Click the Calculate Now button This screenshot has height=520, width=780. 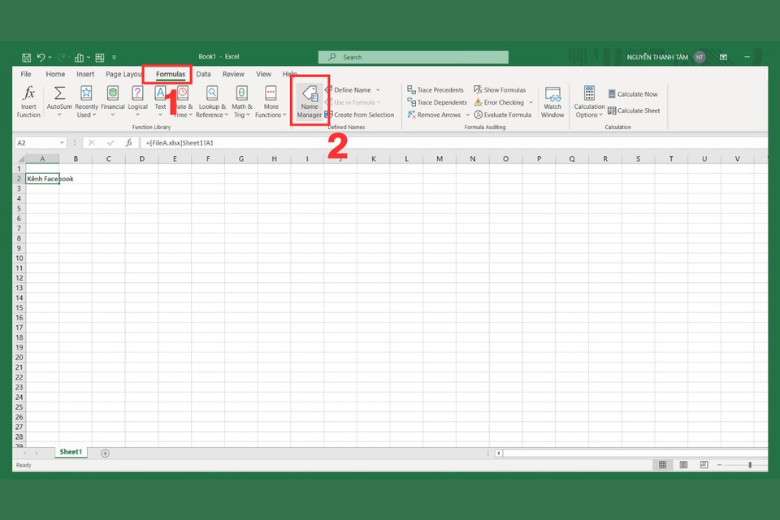tap(633, 94)
